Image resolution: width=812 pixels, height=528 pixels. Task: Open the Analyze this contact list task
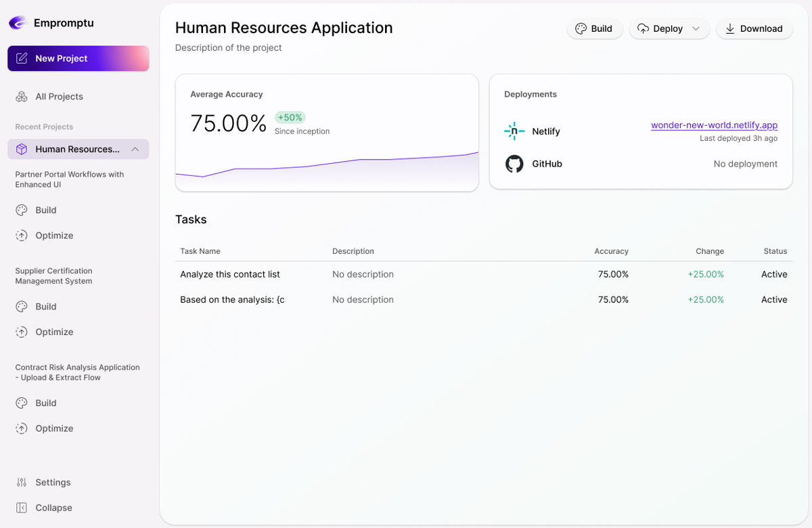pos(230,274)
